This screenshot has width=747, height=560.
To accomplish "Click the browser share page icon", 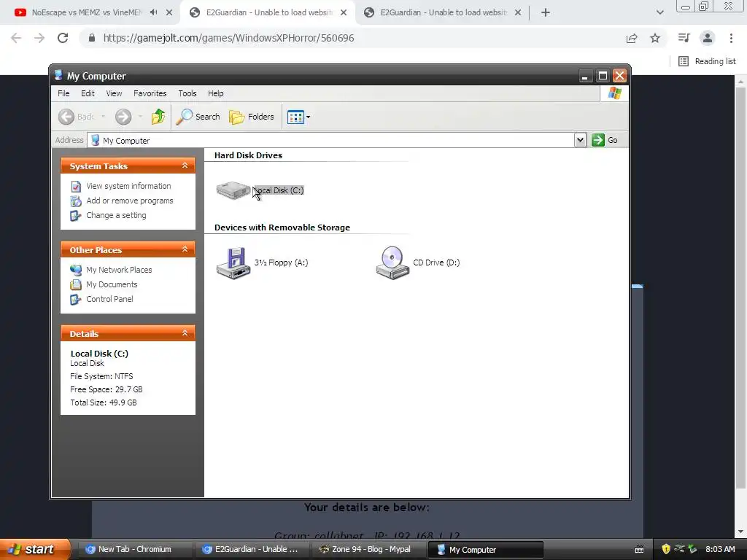I will 632,38.
